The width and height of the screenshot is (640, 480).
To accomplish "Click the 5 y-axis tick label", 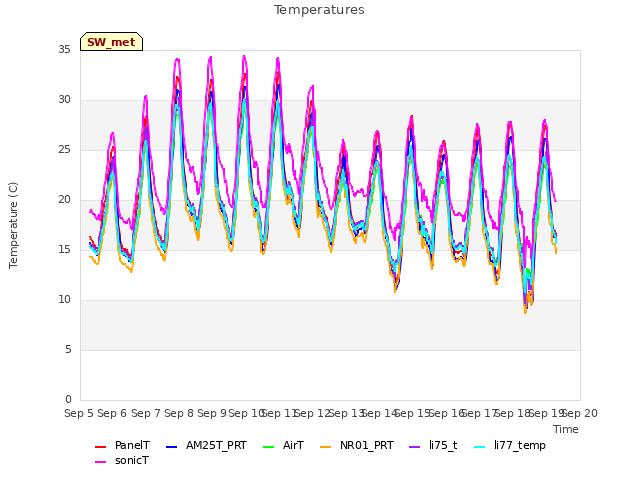I will point(68,349).
